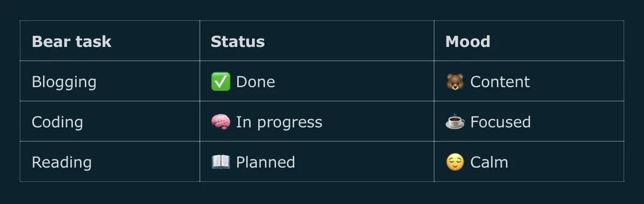The image size is (644, 204).
Task: Click the In progress status text
Action: 279,122
